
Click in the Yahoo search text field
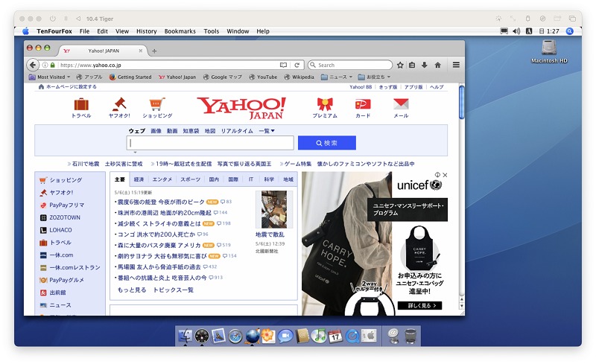210,143
